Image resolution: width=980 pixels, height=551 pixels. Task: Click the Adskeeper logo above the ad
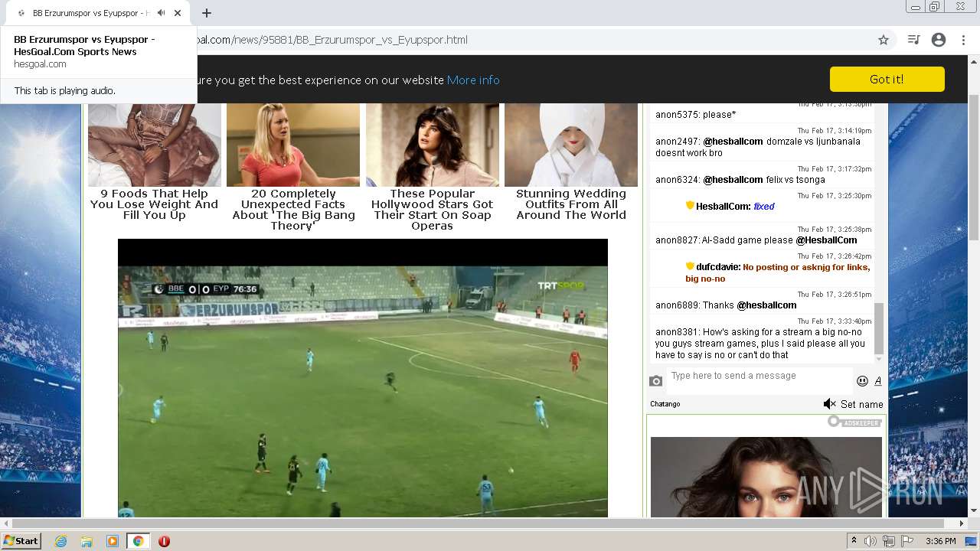point(854,422)
